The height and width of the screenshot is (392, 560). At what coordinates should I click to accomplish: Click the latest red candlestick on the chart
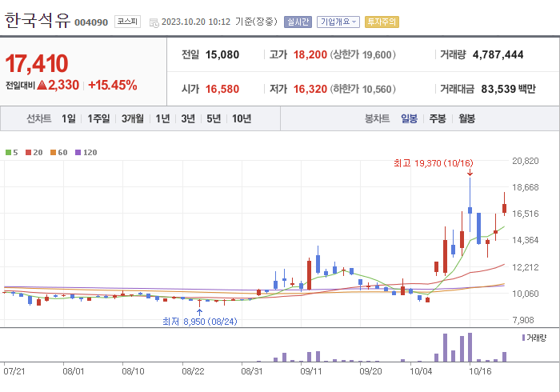click(504, 208)
